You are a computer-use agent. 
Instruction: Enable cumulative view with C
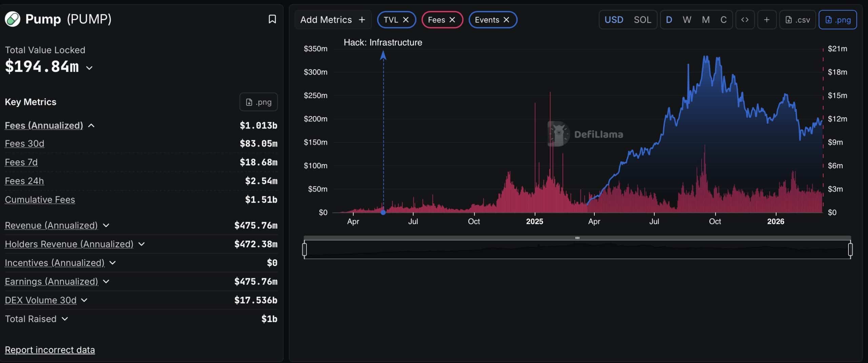(x=724, y=19)
